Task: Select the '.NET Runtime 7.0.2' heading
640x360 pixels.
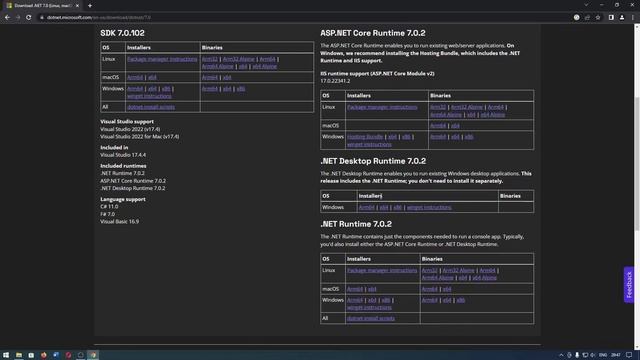Action: point(356,224)
